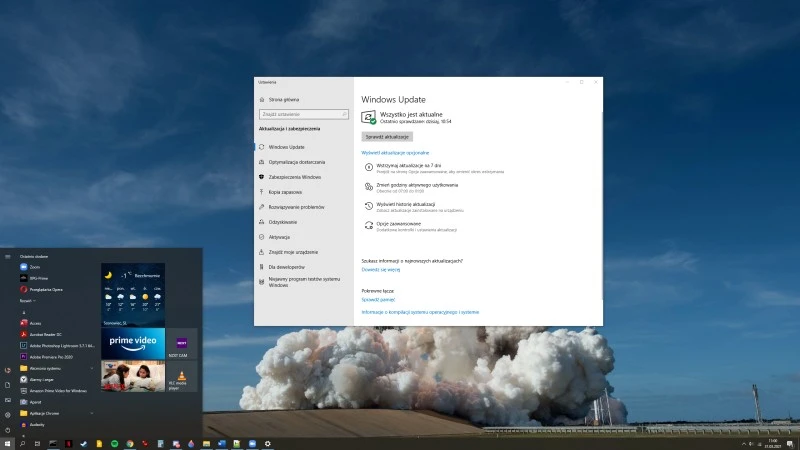Viewport: 800px width, 450px height.
Task: Open Google Chrome from the taskbar
Action: [130, 444]
